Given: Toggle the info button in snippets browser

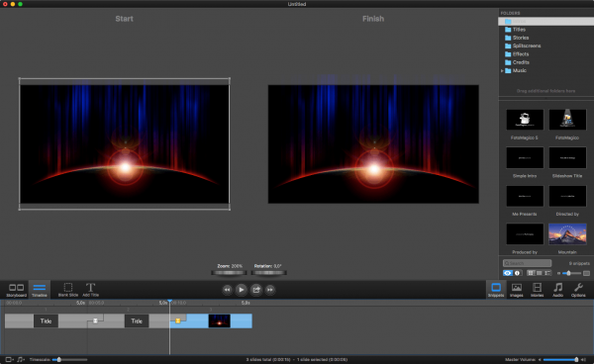Looking at the screenshot, I should pos(518,273).
